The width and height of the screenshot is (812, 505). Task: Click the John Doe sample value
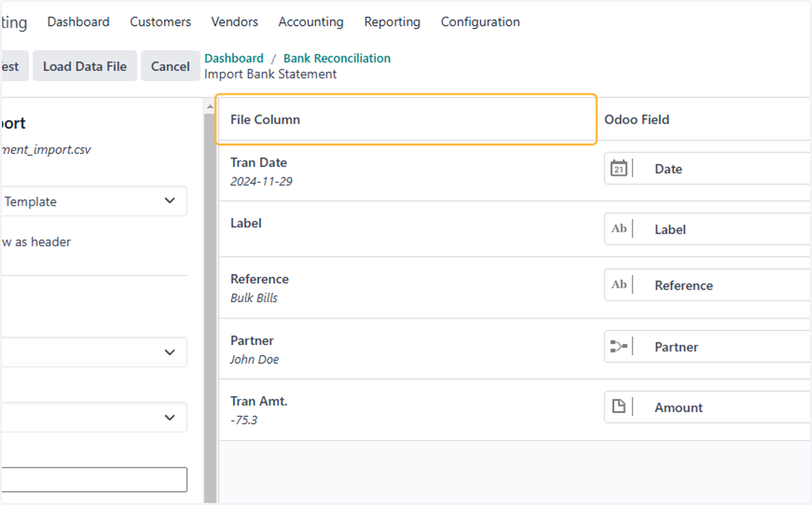click(x=254, y=359)
